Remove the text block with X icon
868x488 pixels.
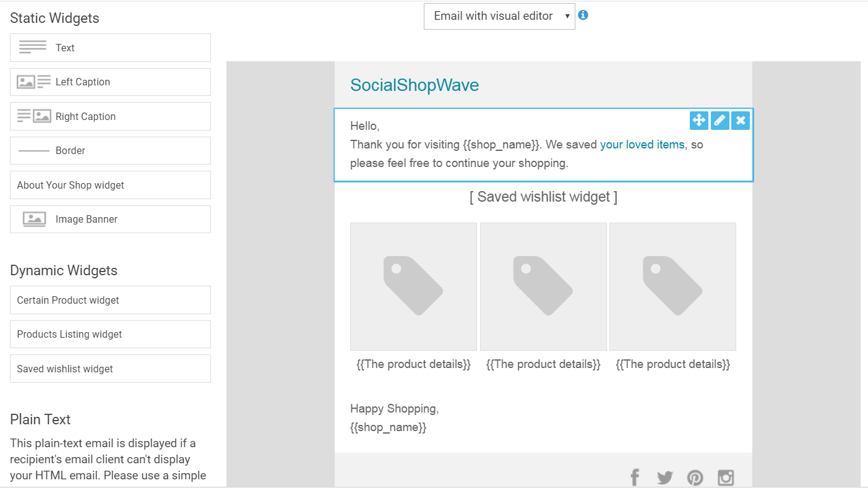click(x=741, y=121)
